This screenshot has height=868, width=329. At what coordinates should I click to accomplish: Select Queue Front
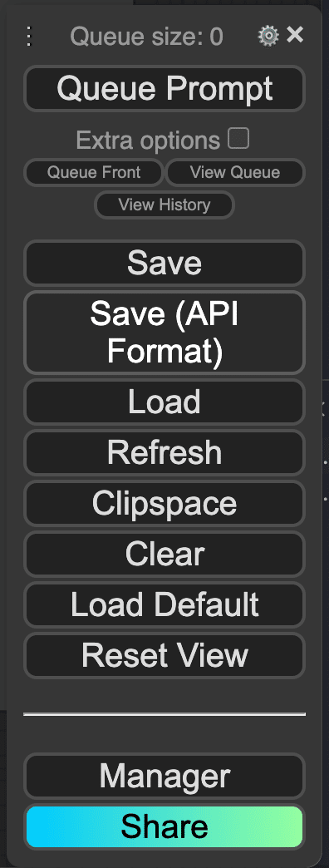(x=94, y=173)
